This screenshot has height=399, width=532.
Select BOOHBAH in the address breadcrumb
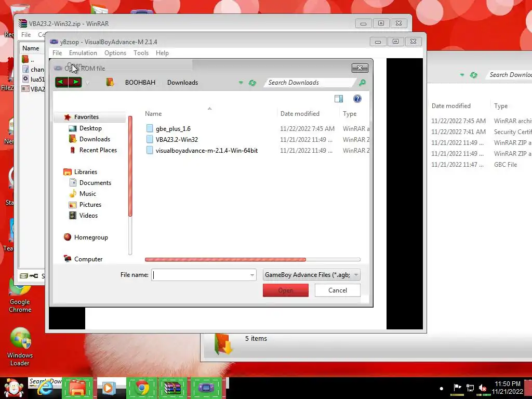tap(140, 83)
